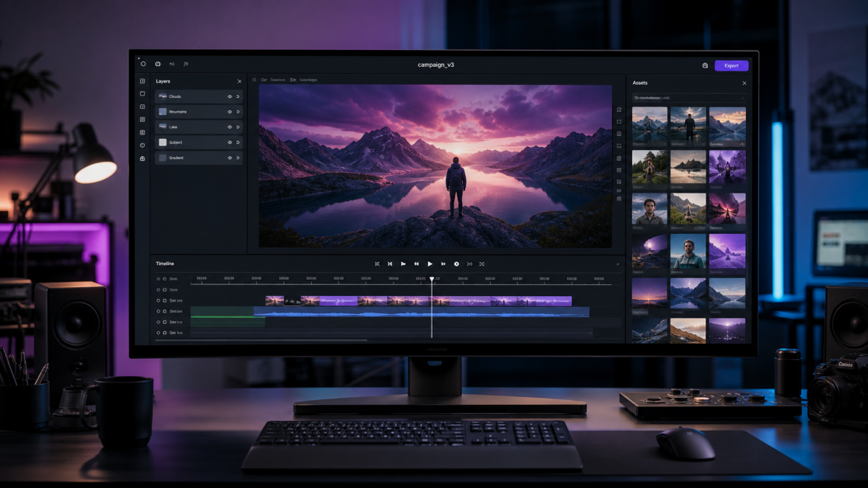
Task: Click the bottom icon in the canvas right toolbar
Action: [x=619, y=199]
